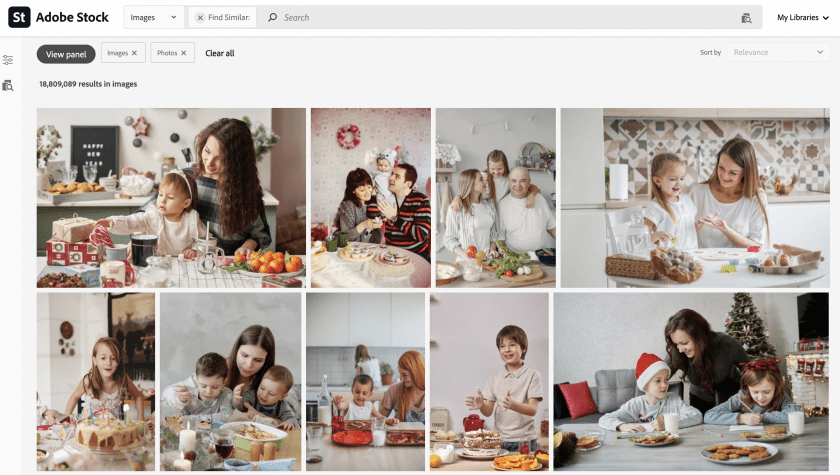
Task: Remove the Find Similar tag with its X
Action: [x=200, y=18]
